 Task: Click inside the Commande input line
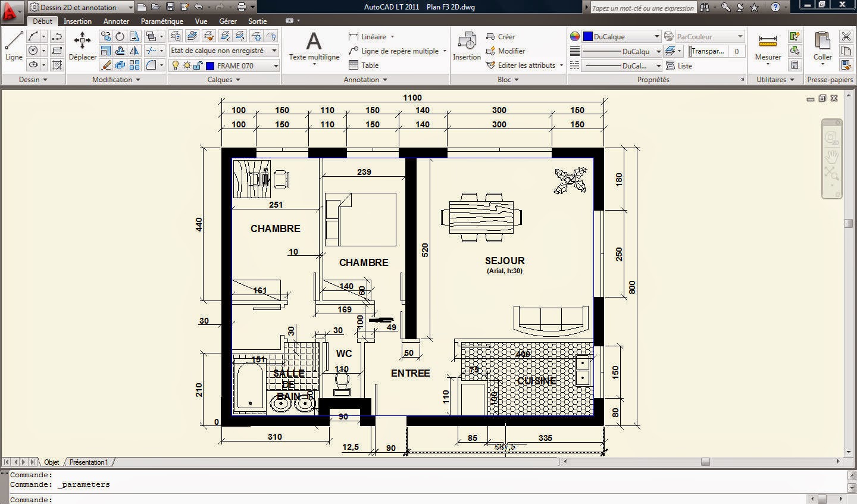119,499
